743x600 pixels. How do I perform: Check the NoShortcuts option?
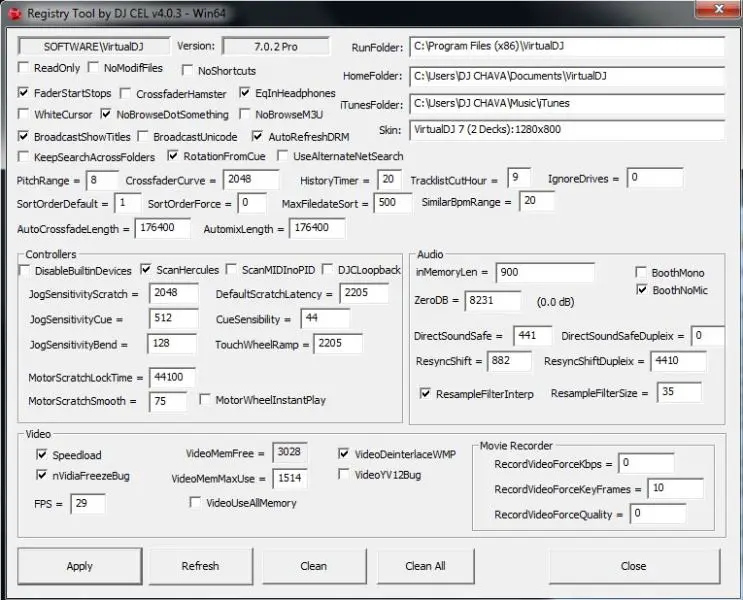[x=187, y=70]
